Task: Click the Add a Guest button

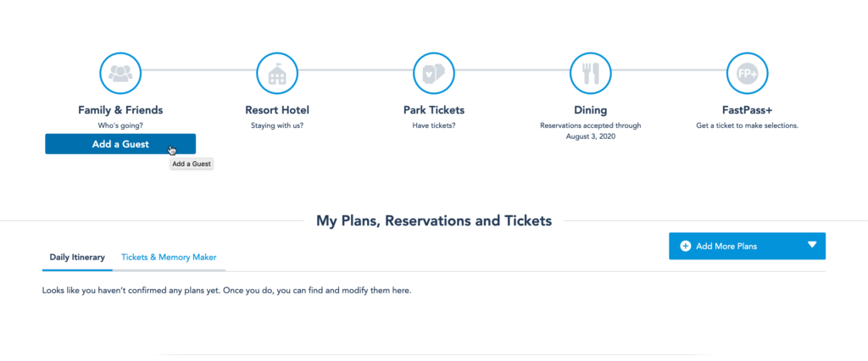Action: 120,144
